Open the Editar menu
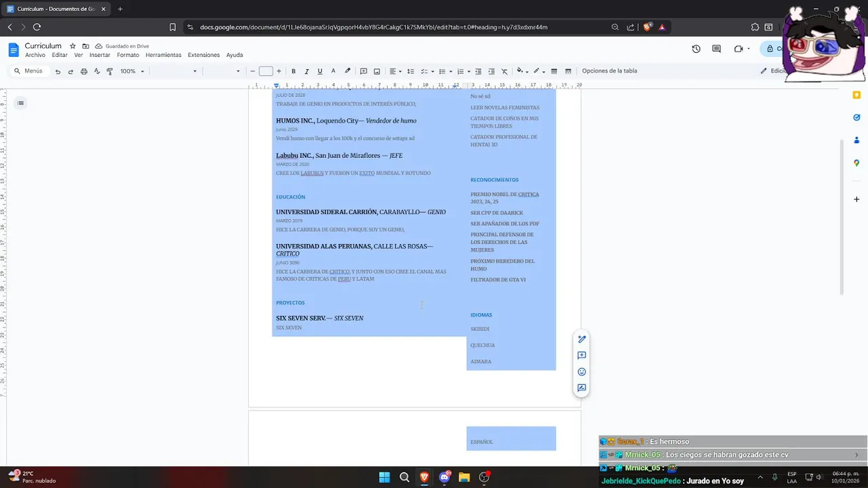 click(60, 55)
